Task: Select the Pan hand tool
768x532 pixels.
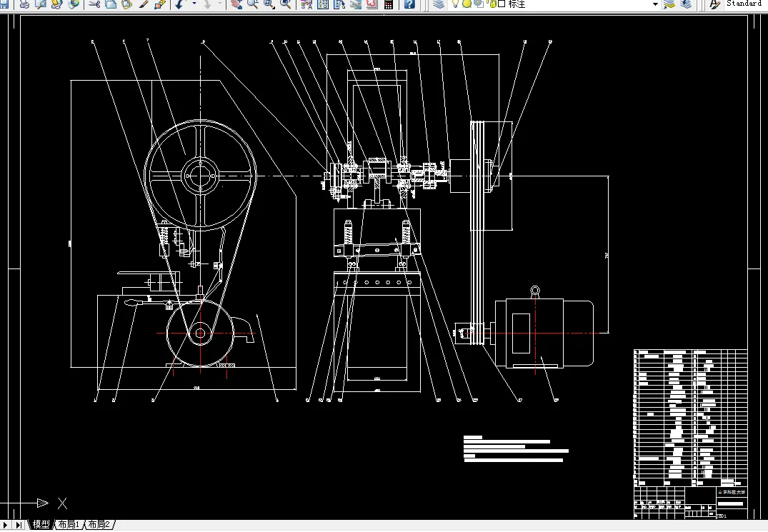Action: [x=236, y=4]
